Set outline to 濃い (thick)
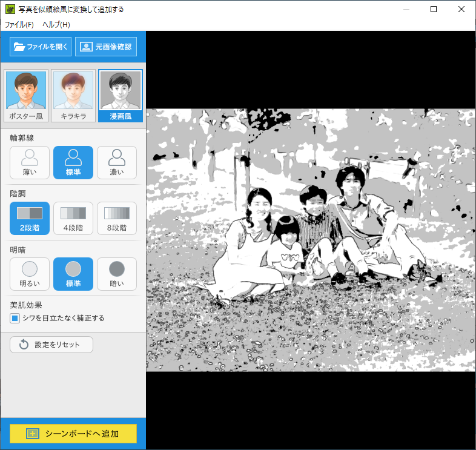Image resolution: width=476 pixels, height=450 pixels. 117,162
